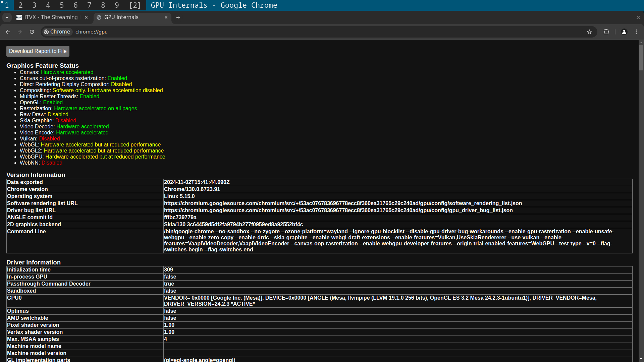Switch to workspace 9
644x362 pixels.
(x=117, y=5)
